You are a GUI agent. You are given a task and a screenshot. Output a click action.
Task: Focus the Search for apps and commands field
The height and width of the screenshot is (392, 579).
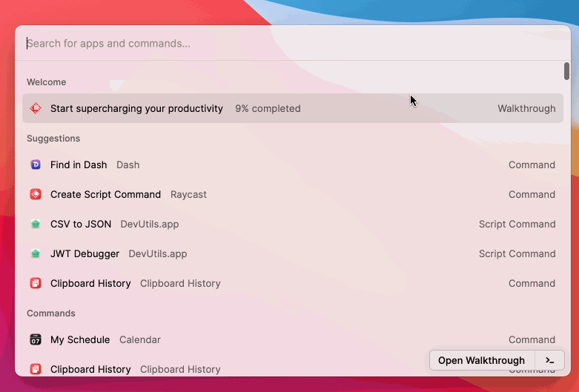[x=293, y=44]
